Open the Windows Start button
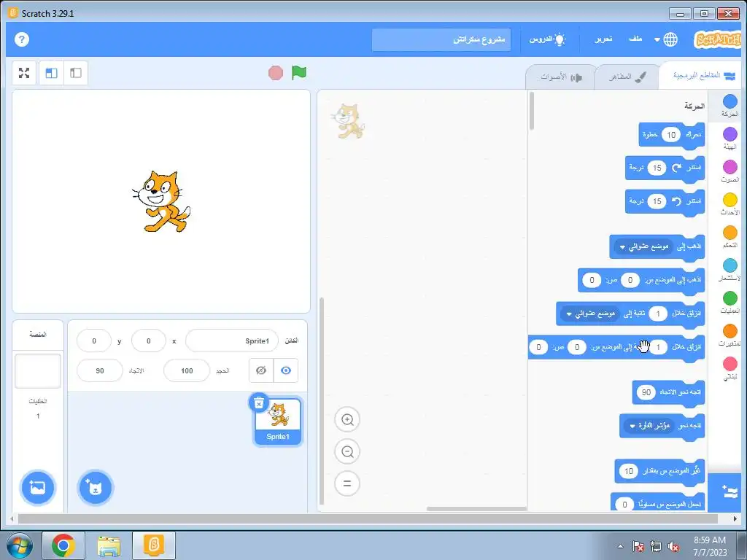The image size is (747, 560). tap(19, 545)
